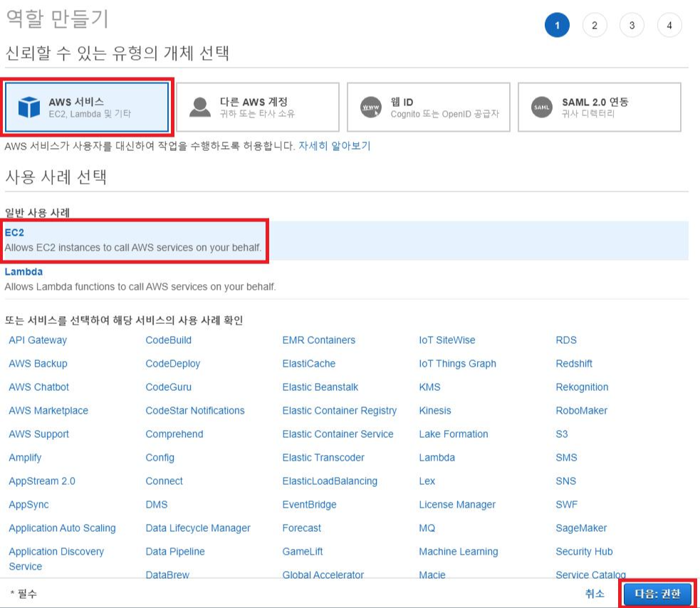Select Lake Formation service
The image size is (700, 608).
point(453,434)
